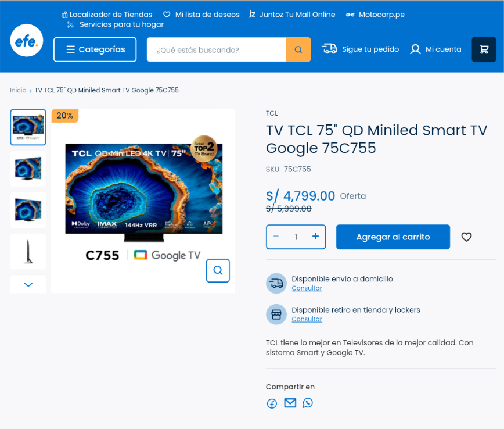Decrease quantity with the minus stepper

tap(276, 237)
